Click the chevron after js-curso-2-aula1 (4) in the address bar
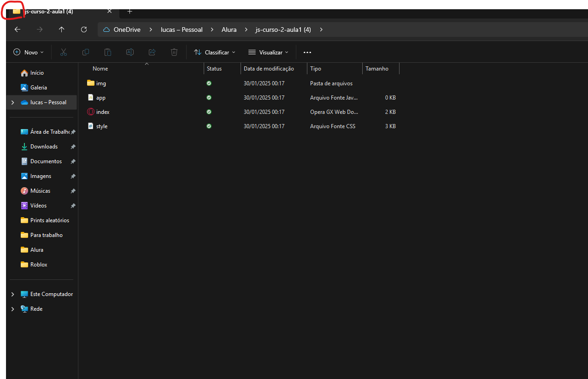The image size is (588, 379). coord(321,30)
